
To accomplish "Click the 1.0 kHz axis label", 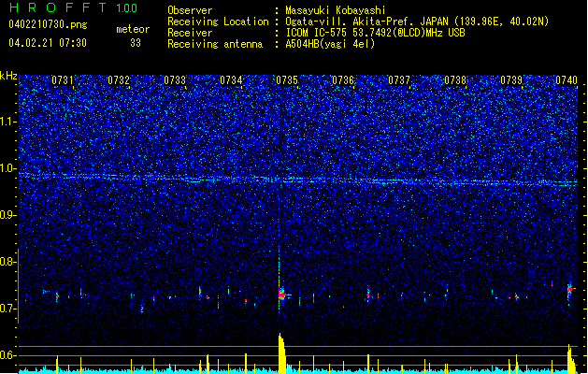I will (8, 168).
